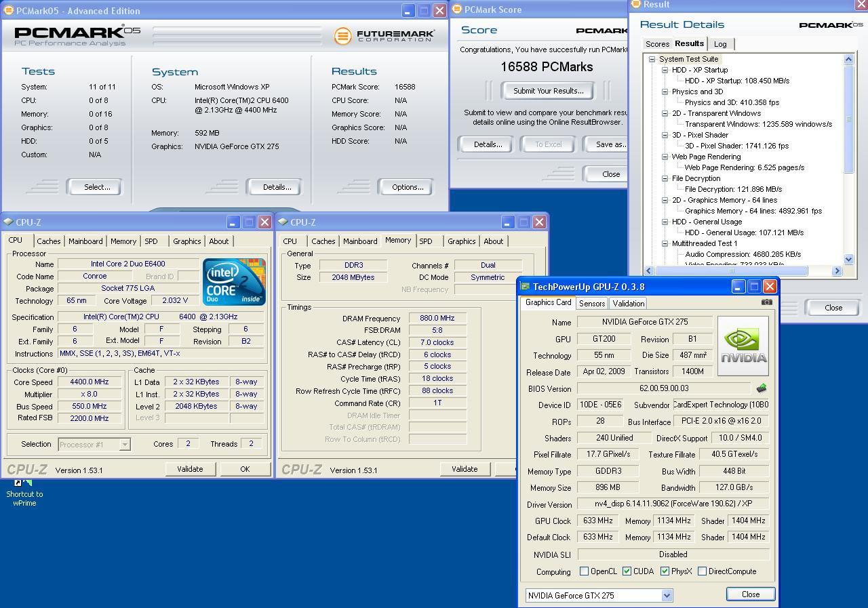Screen dimensions: 868x608
Task: Click the Core Speed 4400.0 MHz field
Action: [x=90, y=382]
